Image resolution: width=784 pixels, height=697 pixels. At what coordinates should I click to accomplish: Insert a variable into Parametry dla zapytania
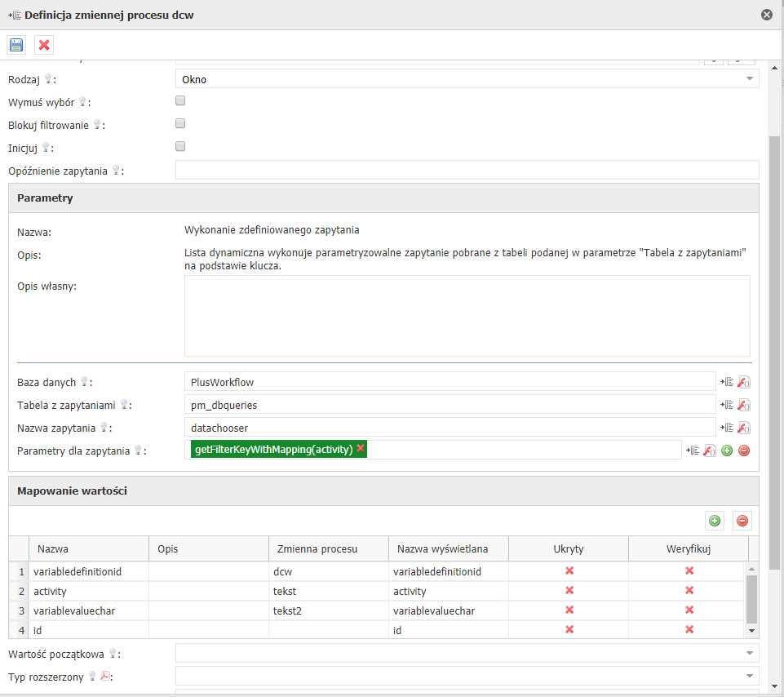(693, 451)
